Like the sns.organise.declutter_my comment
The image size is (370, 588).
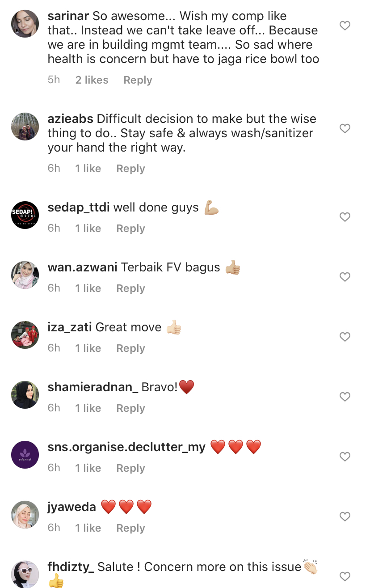tap(345, 457)
